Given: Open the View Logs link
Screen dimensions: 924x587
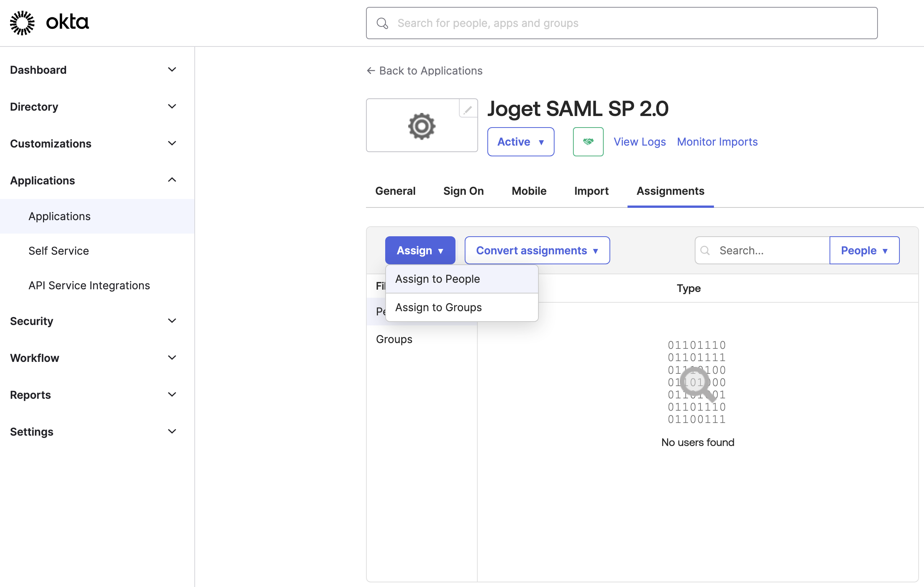Looking at the screenshot, I should (639, 142).
